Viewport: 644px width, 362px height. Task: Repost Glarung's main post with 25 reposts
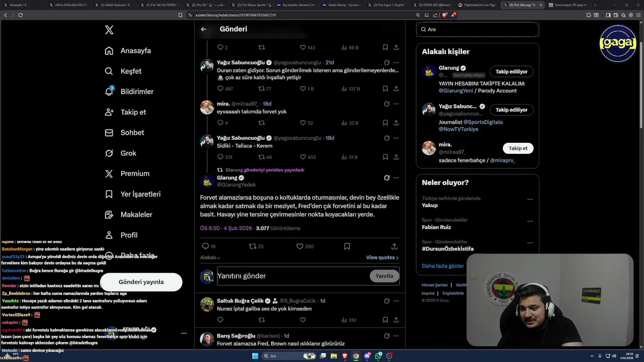click(253, 246)
